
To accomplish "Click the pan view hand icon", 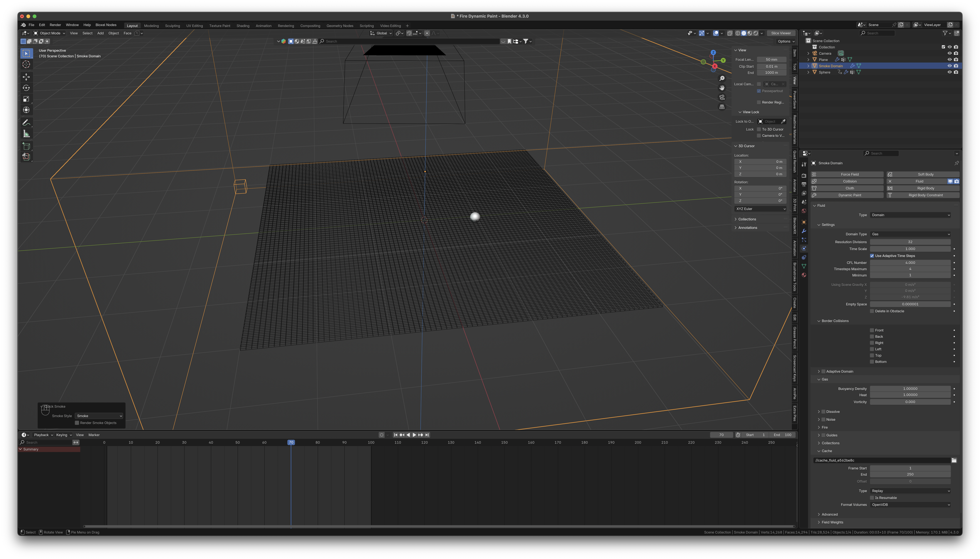I will [x=722, y=88].
